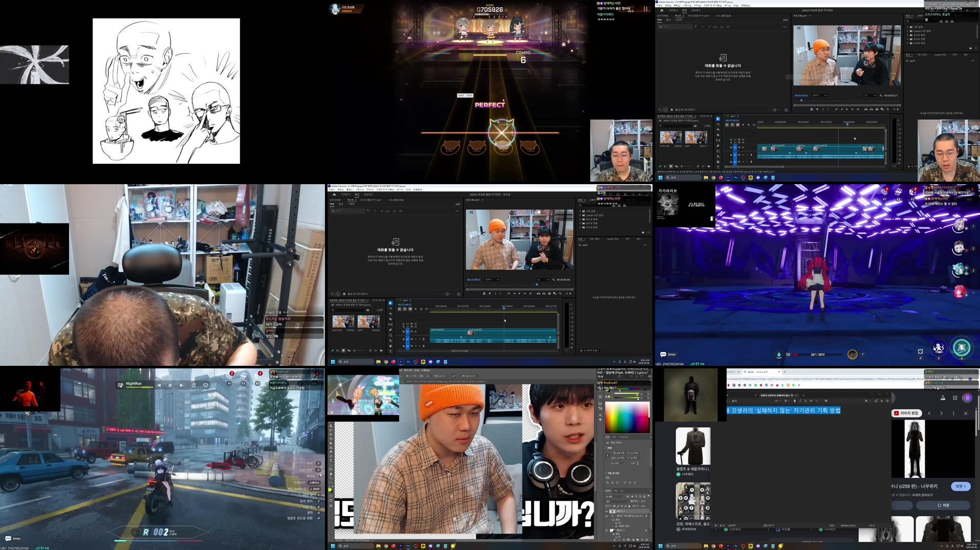The width and height of the screenshot is (980, 550).
Task: Toggle A2 track mute in center Premiere timeline
Action: (416, 346)
